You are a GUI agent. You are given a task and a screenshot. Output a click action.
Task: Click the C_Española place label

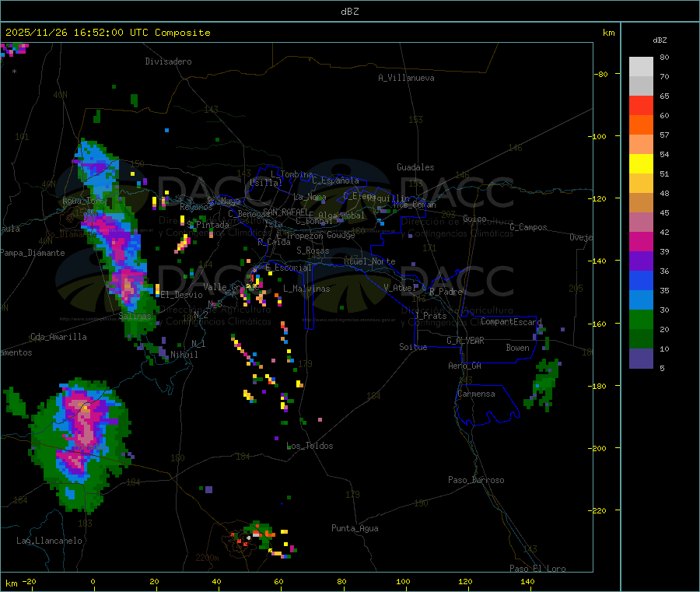(335, 180)
